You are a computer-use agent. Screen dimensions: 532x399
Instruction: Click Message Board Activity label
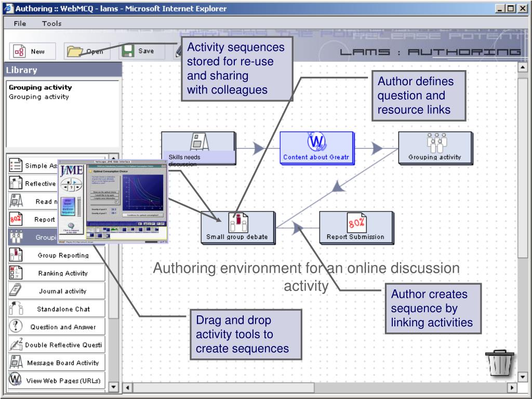pyautogui.click(x=63, y=363)
